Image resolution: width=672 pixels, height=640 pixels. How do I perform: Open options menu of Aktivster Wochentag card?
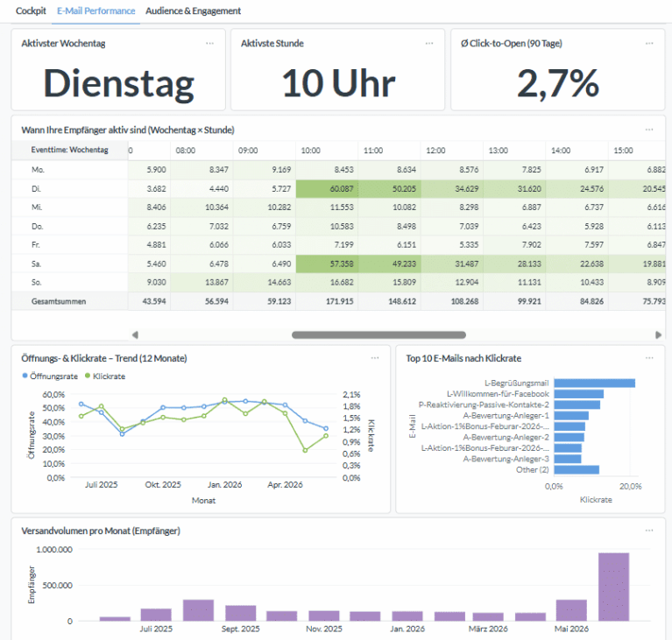click(209, 43)
